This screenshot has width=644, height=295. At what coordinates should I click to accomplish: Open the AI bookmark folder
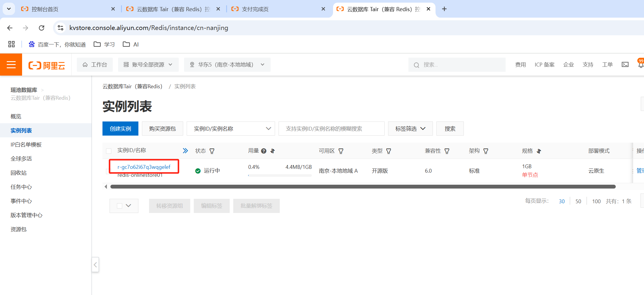coord(131,44)
